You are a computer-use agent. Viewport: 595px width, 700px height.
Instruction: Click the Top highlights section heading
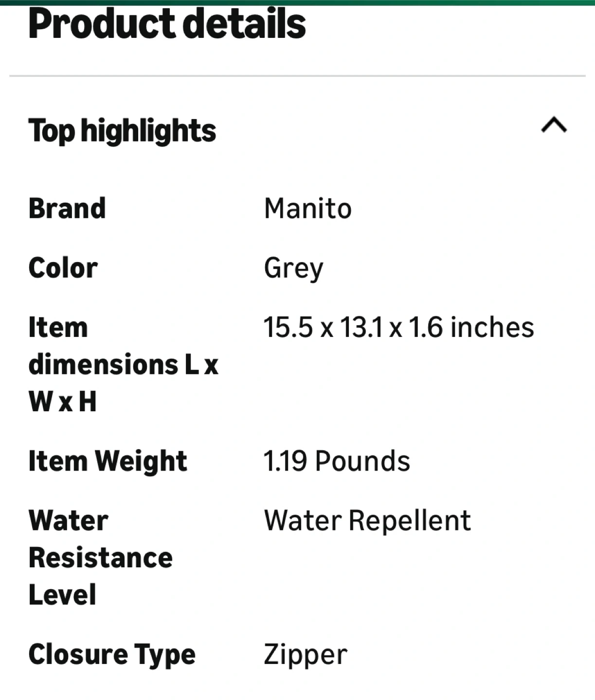[122, 131]
